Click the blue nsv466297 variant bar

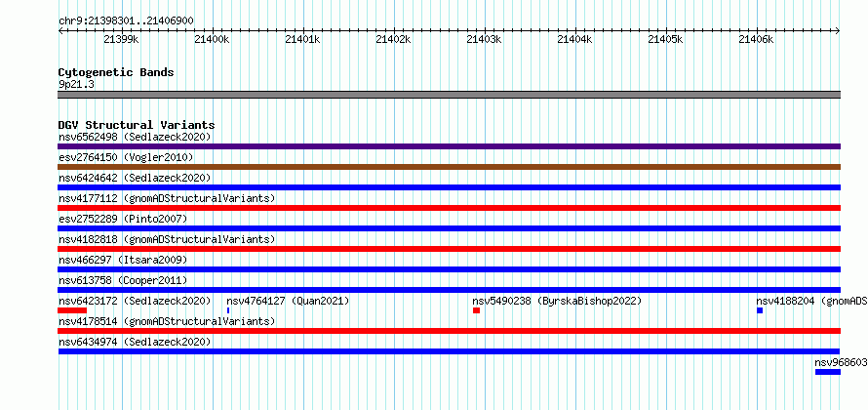click(x=449, y=269)
